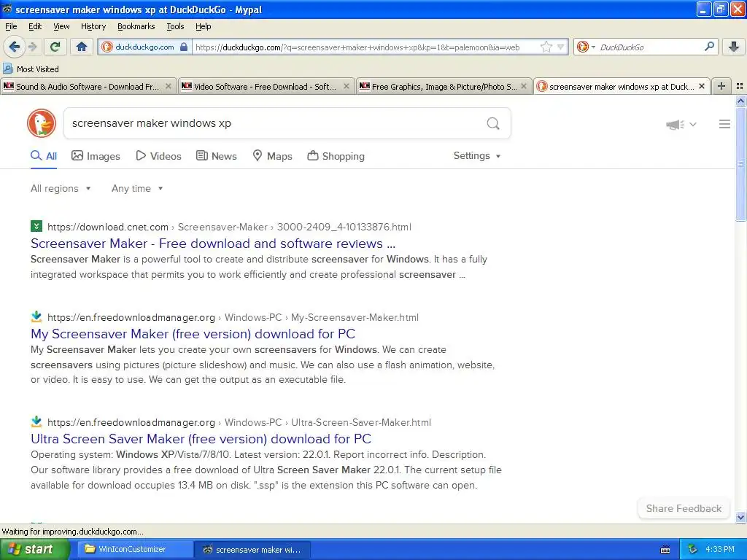This screenshot has height=560, width=747.
Task: Click the vertical scrollbar down arrow
Action: tap(740, 517)
